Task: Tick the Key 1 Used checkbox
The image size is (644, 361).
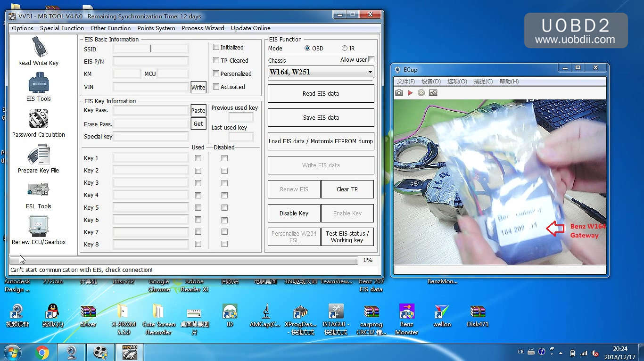Action: tap(198, 158)
